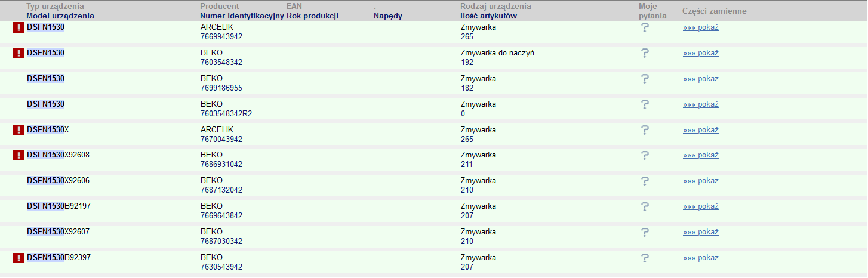
Task: Click red warning icon beside ARCELIK DSFN1530
Action: [19, 27]
